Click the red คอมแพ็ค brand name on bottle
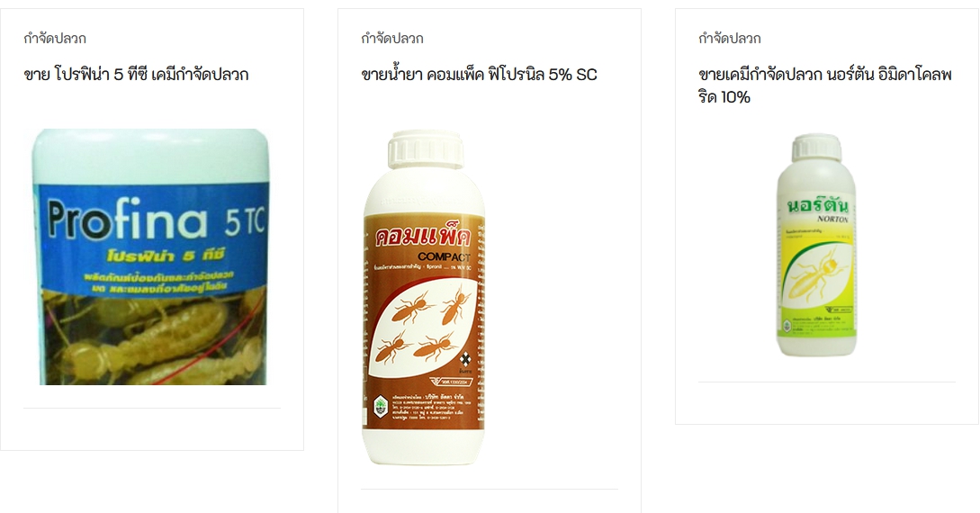The width and height of the screenshot is (980, 513). 422,238
